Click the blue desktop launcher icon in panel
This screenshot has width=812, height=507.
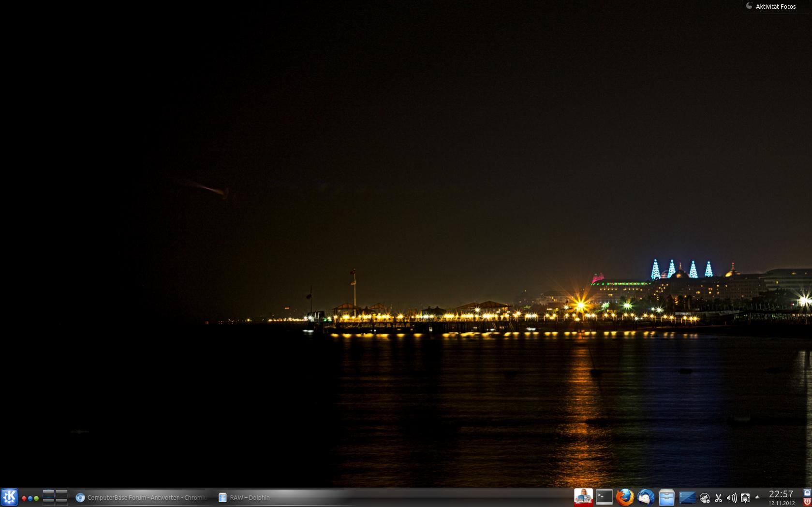[x=687, y=497]
